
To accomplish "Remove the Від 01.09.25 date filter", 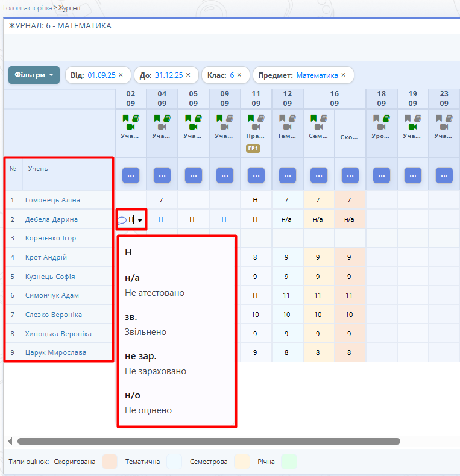I will 121,75.
